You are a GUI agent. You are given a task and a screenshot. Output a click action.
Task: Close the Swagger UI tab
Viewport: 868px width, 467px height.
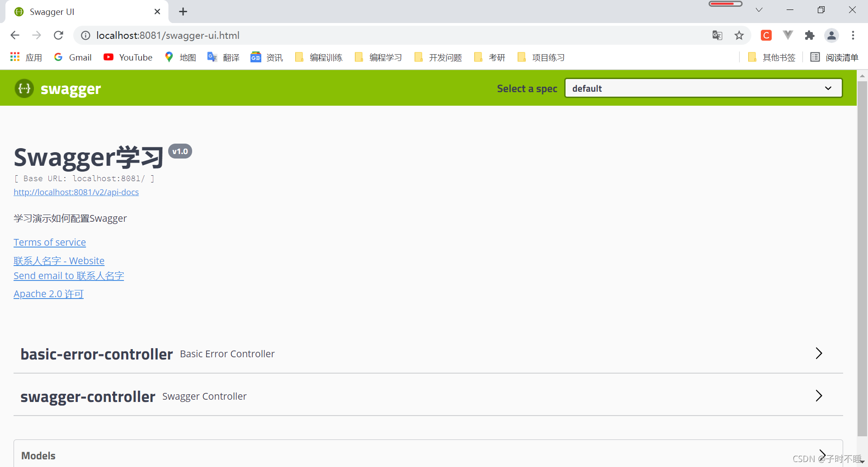point(157,12)
